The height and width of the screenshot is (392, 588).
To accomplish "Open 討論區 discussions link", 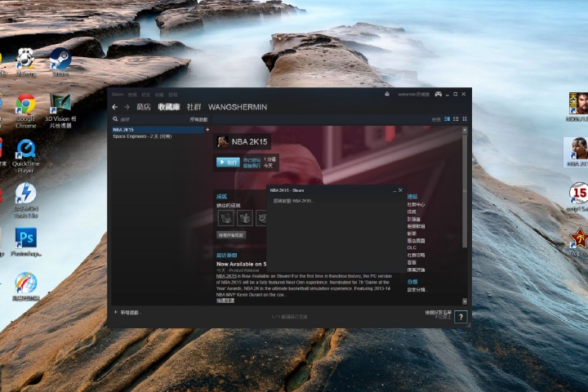I will (x=413, y=219).
